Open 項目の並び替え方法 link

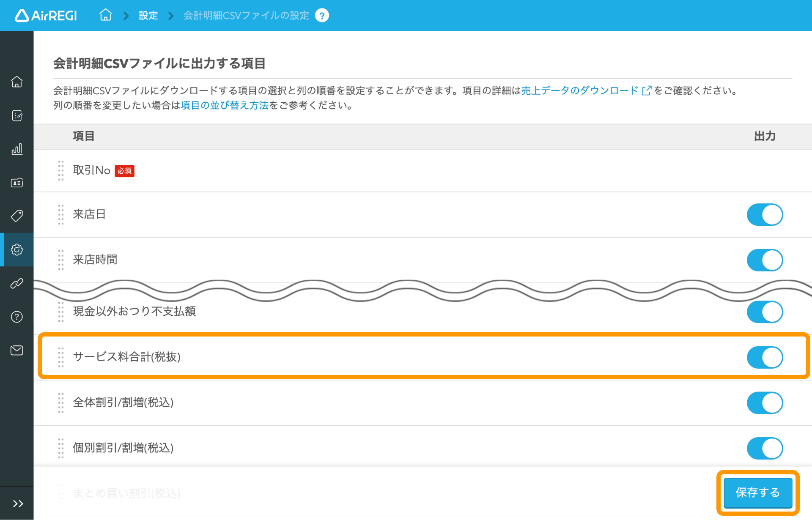(225, 105)
